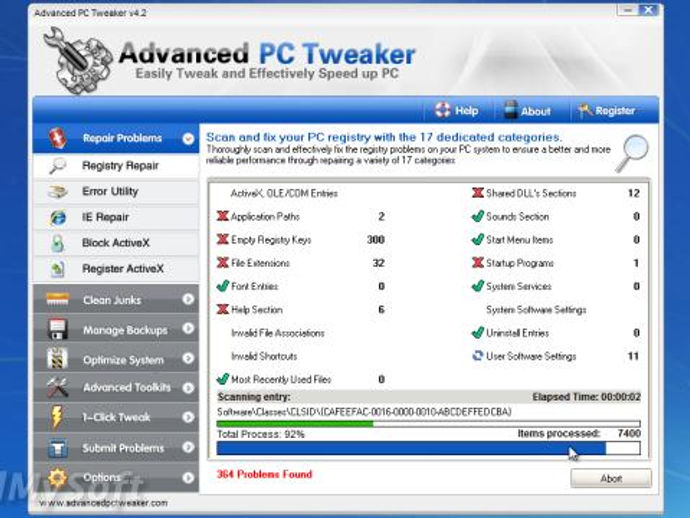
Task: Visit the www.advancedpctweaker.com link
Action: [103, 503]
